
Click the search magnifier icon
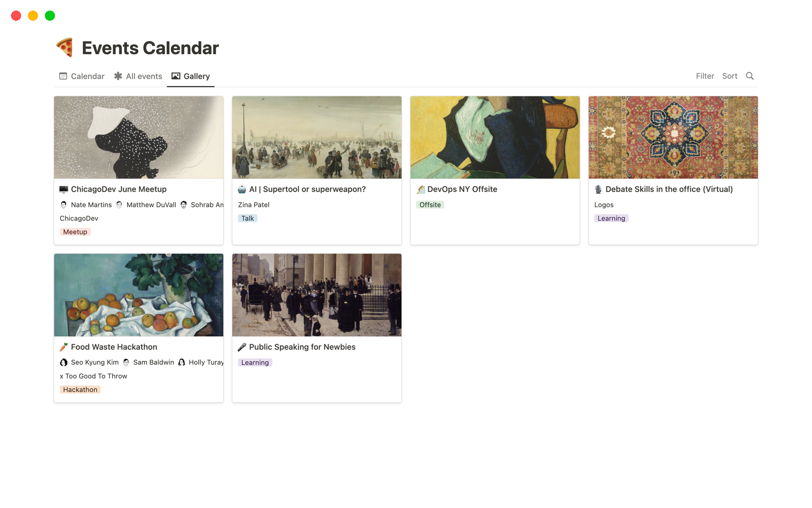pos(749,76)
